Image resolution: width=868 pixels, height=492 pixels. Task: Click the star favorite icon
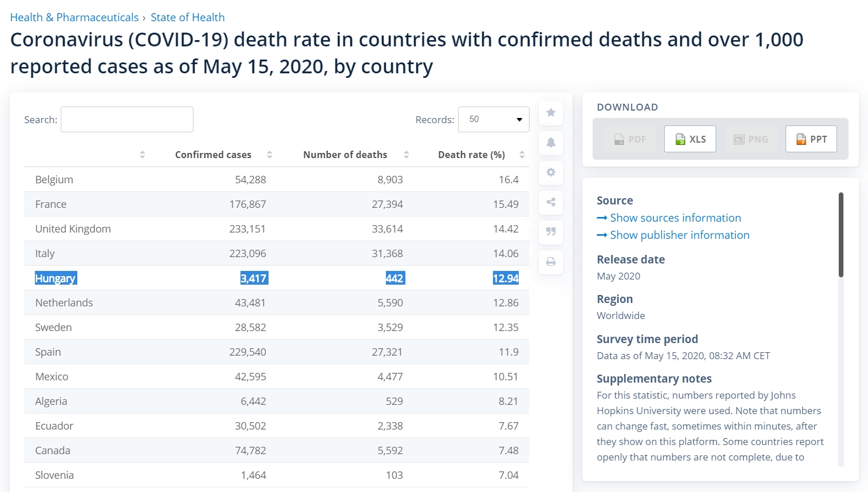[x=551, y=113]
